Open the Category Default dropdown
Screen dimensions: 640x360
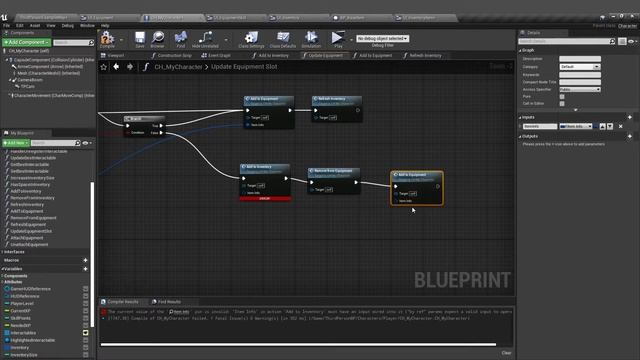click(x=580, y=67)
